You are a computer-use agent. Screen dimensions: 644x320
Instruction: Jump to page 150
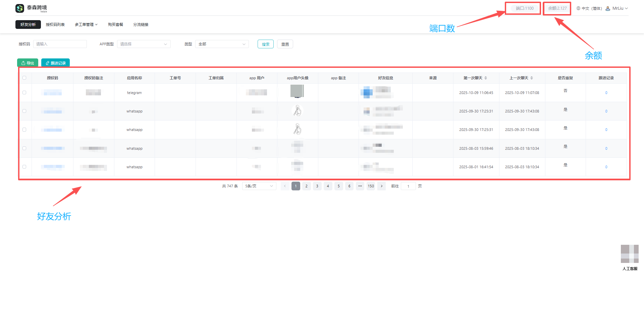[x=371, y=186]
